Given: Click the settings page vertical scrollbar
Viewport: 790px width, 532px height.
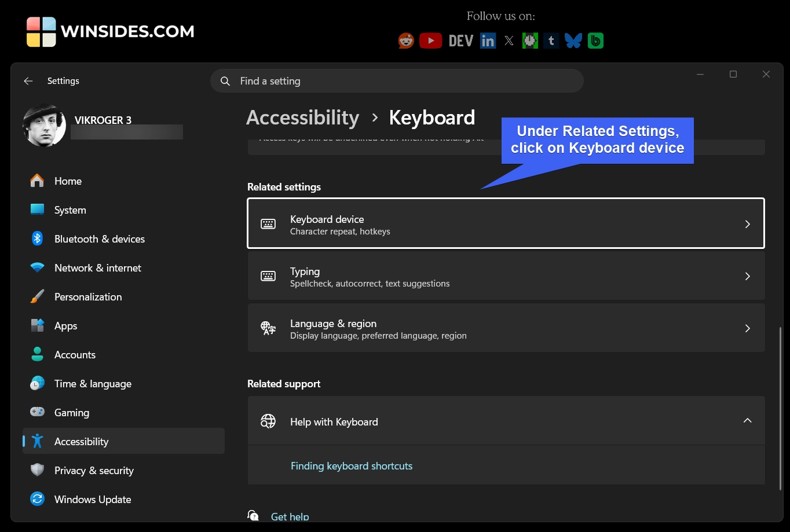Looking at the screenshot, I should tap(781, 409).
